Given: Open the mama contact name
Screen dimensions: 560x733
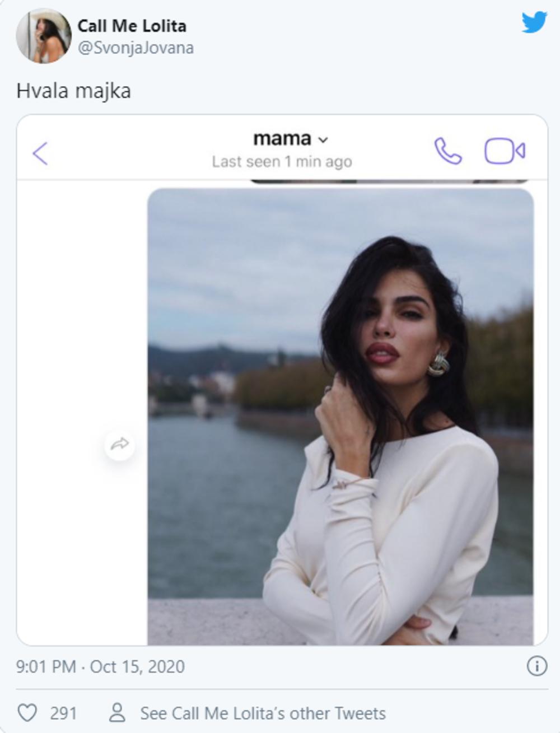Looking at the screenshot, I should tap(282, 138).
